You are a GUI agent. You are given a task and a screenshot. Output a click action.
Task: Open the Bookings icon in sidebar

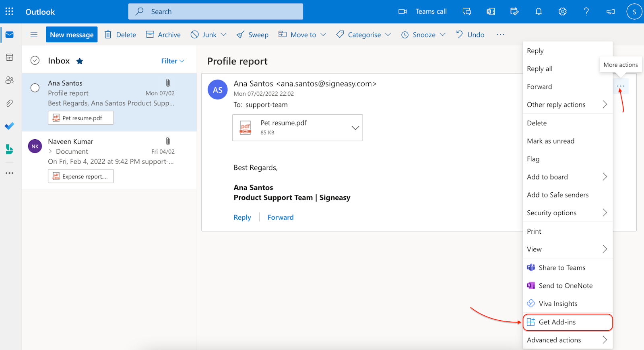[10, 149]
